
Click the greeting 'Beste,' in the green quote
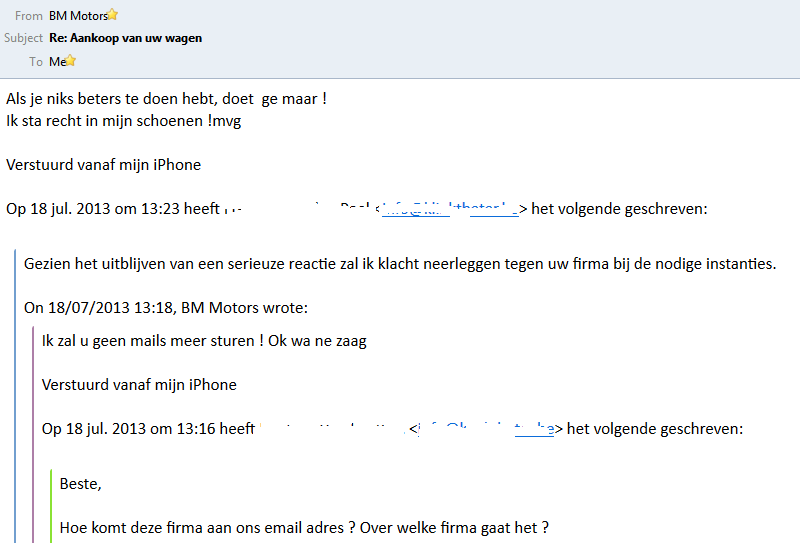click(81, 484)
